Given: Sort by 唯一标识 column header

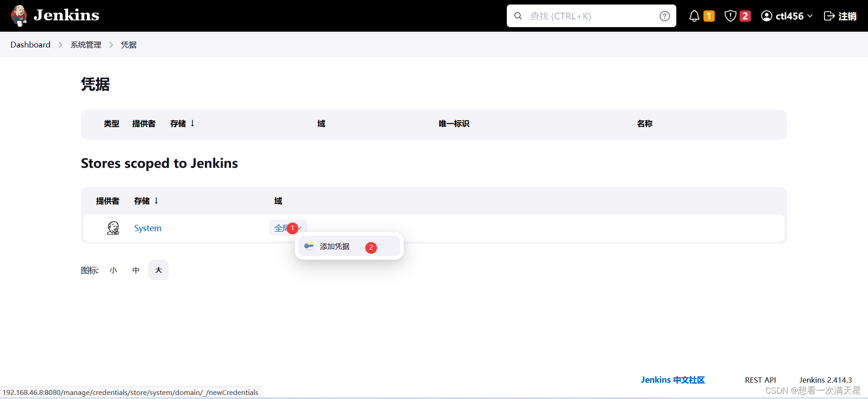Looking at the screenshot, I should pos(454,123).
